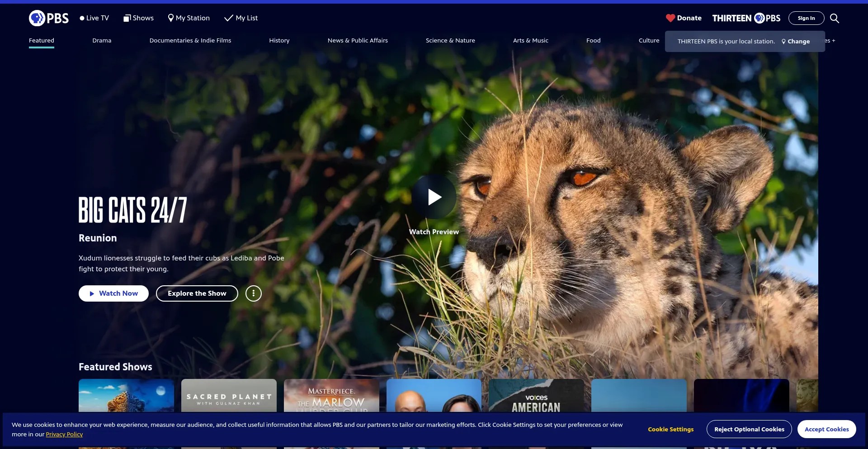868x449 pixels.
Task: Open the search magnifier icon
Action: pos(835,18)
